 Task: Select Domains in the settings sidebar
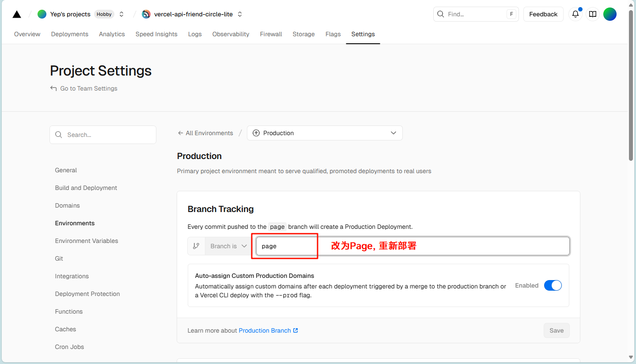[x=68, y=205]
